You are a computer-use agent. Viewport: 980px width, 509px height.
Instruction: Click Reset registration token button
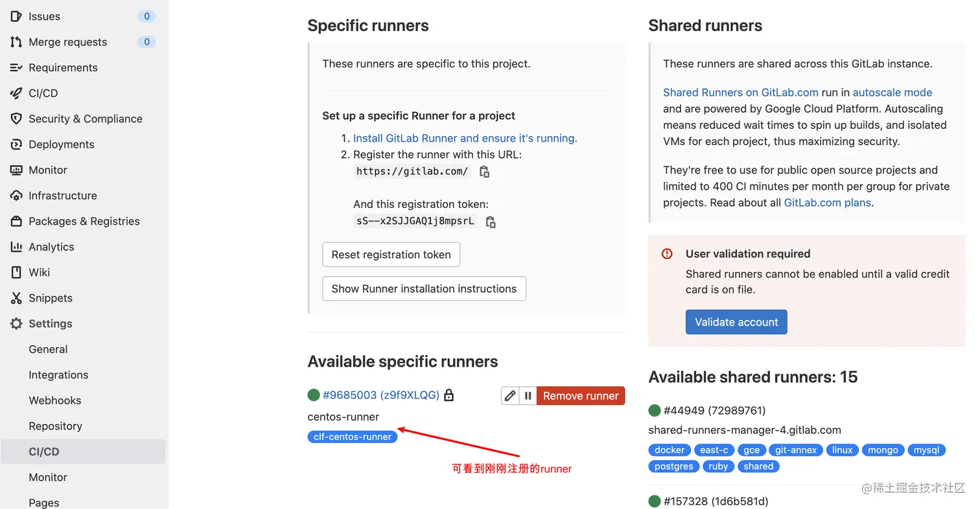click(391, 254)
